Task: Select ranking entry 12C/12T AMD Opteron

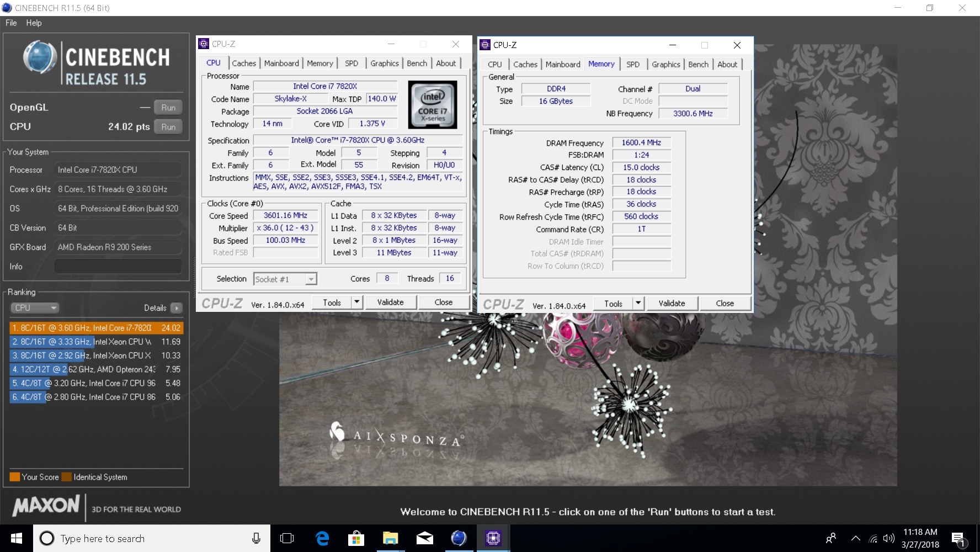Action: (x=96, y=369)
